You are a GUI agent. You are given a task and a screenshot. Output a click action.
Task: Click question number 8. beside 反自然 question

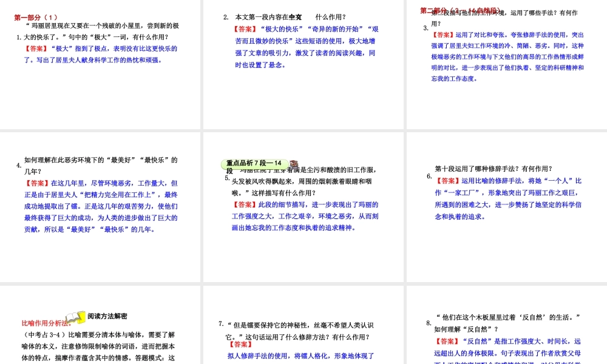pos(429,323)
